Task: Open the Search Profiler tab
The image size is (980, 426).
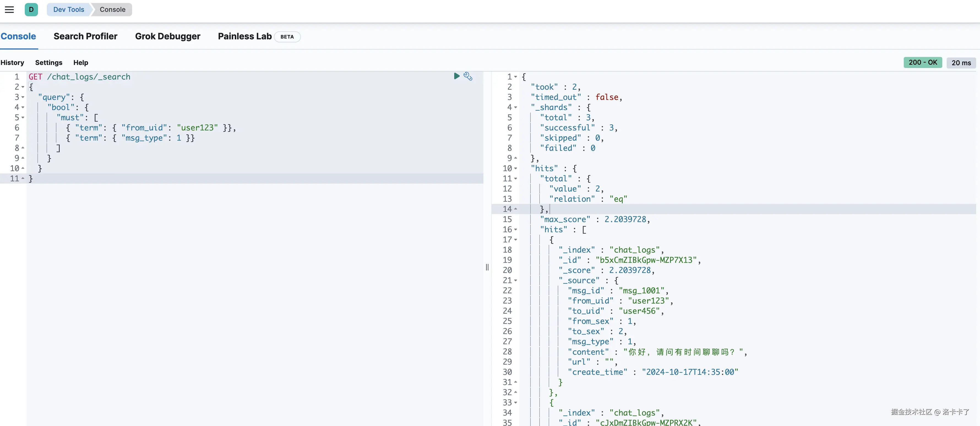Action: (x=86, y=36)
